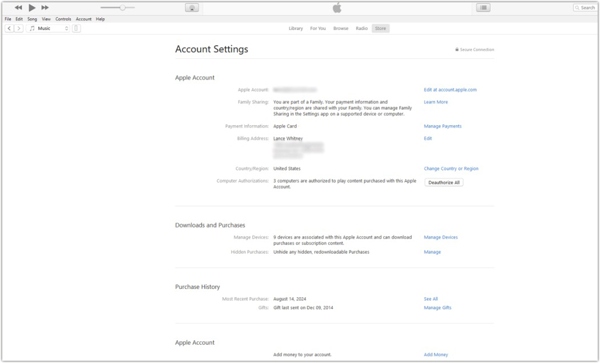The height and width of the screenshot is (363, 600).
Task: Switch to the Library tab
Action: 296,28
